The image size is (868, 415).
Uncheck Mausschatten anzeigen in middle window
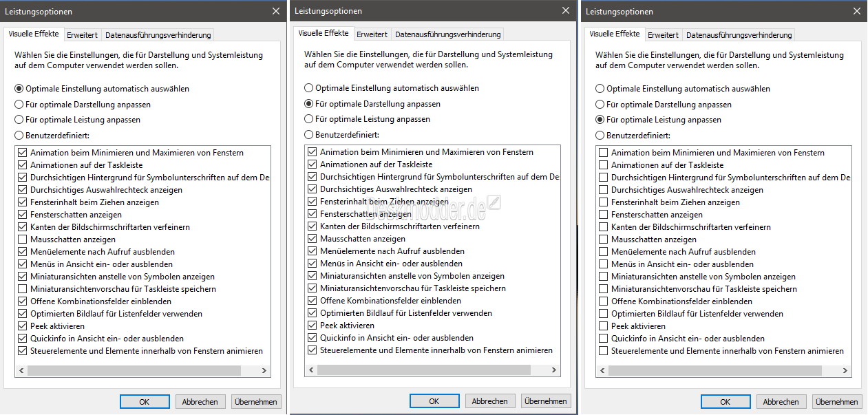[313, 239]
